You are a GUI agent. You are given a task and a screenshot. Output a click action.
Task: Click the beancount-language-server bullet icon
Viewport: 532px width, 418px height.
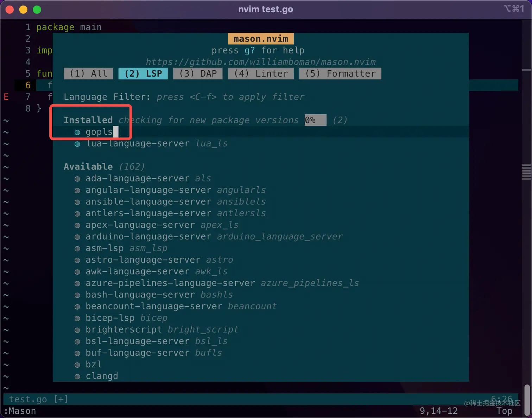tap(77, 307)
